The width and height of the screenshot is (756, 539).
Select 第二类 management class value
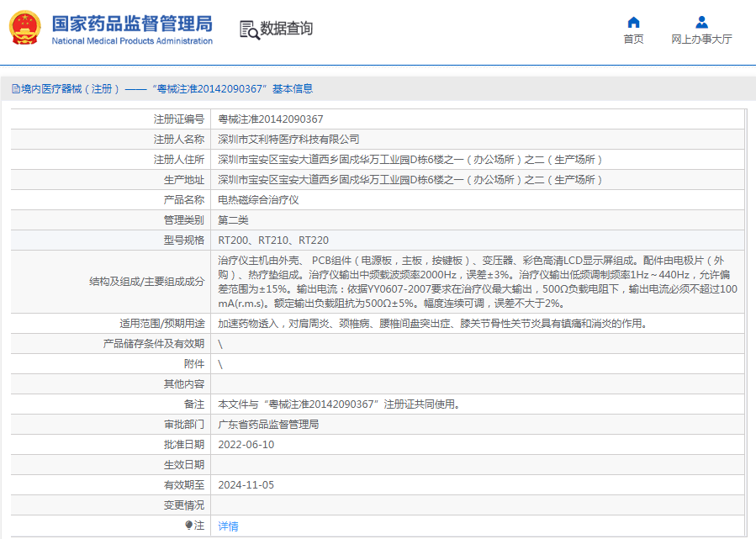[x=233, y=219]
